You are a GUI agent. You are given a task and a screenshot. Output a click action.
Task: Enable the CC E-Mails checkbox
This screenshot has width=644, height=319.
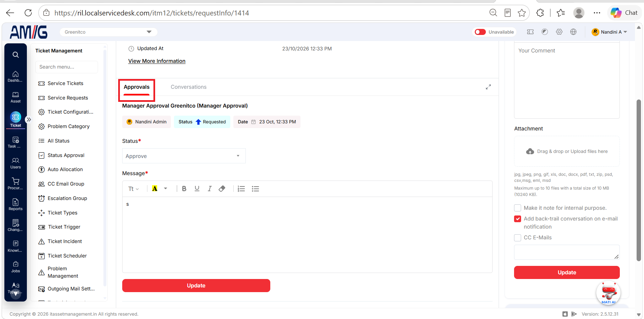[x=517, y=238]
